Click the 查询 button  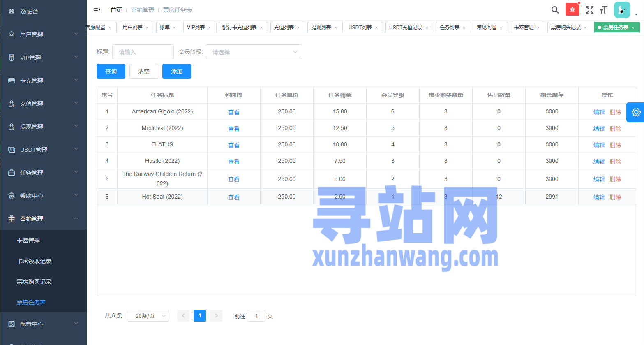coord(111,71)
